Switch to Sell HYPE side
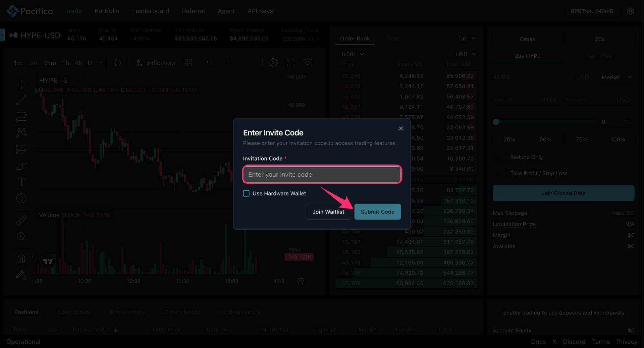The height and width of the screenshot is (348, 644). tap(599, 56)
